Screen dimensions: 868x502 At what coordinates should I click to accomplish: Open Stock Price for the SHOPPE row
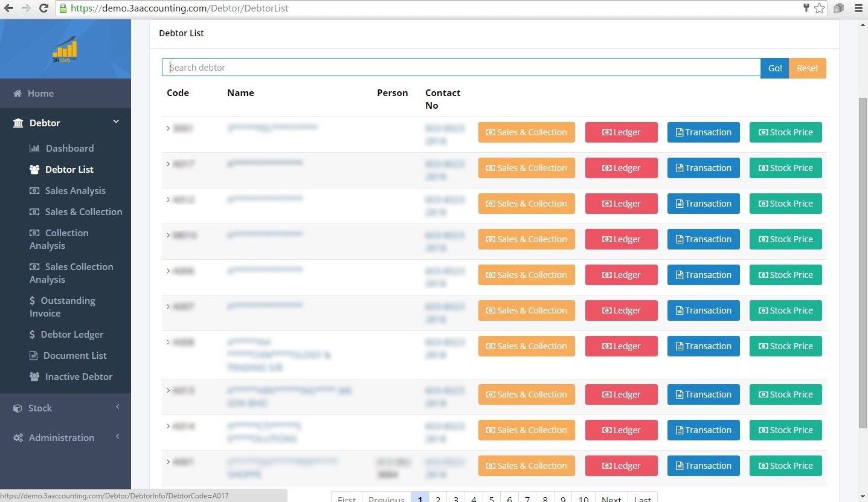pos(786,466)
